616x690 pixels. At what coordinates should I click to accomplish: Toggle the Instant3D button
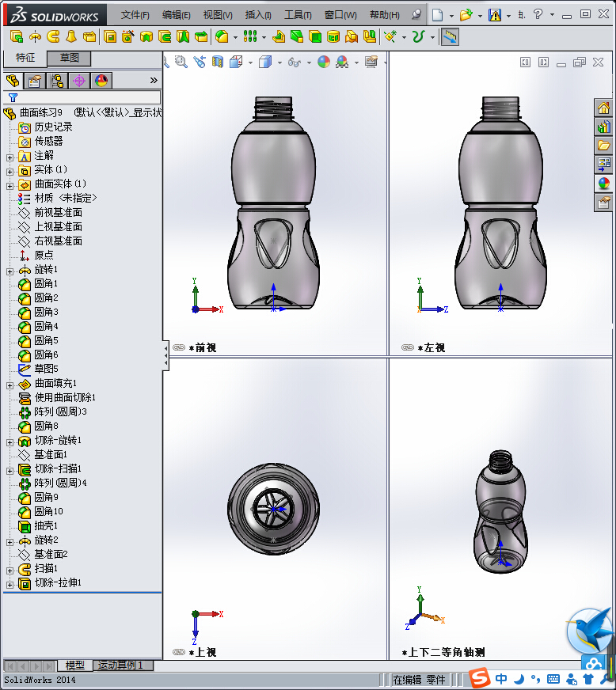click(450, 37)
